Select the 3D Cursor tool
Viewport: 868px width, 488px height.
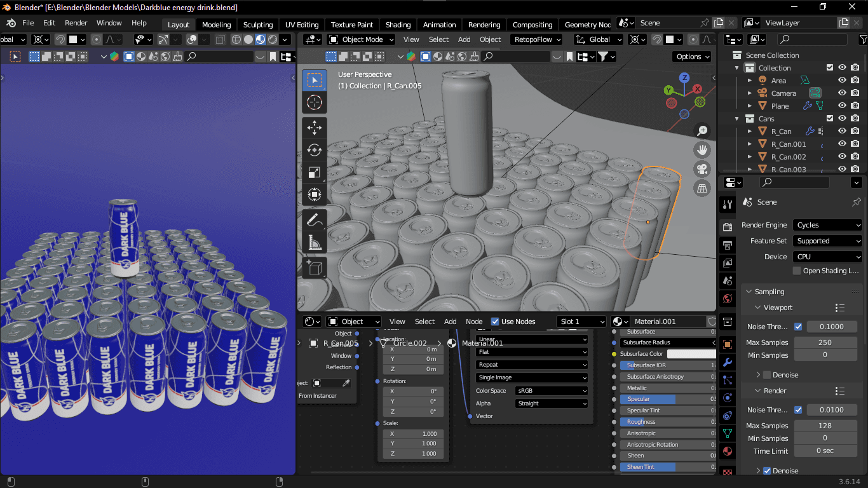315,102
